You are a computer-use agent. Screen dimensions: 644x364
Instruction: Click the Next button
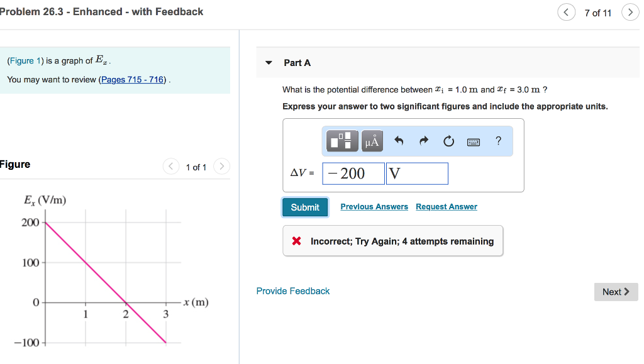[x=616, y=292]
